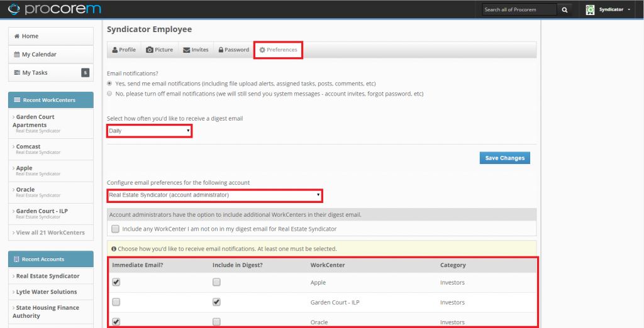Click the WorkCenter column header
Screen dimensions: 644x328
pos(327,265)
